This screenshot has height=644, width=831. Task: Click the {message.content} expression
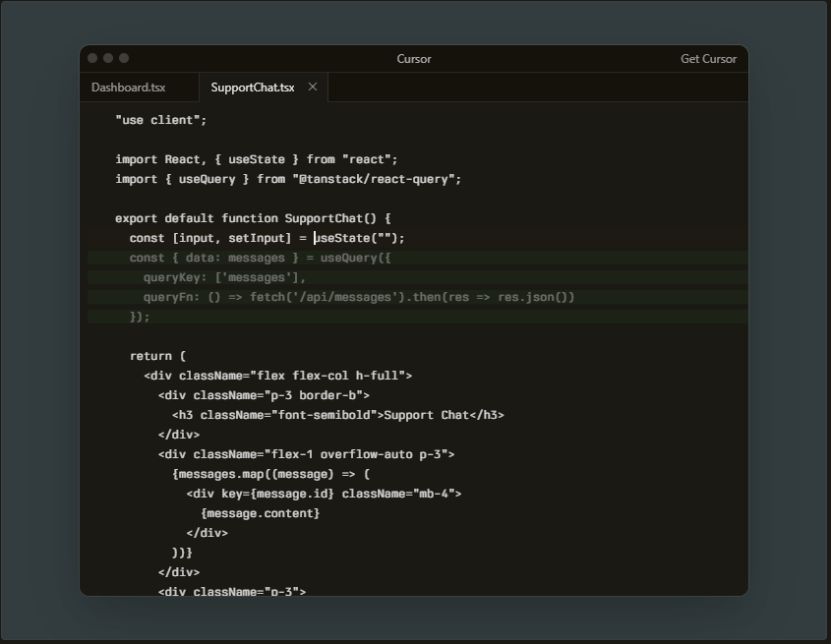click(260, 513)
